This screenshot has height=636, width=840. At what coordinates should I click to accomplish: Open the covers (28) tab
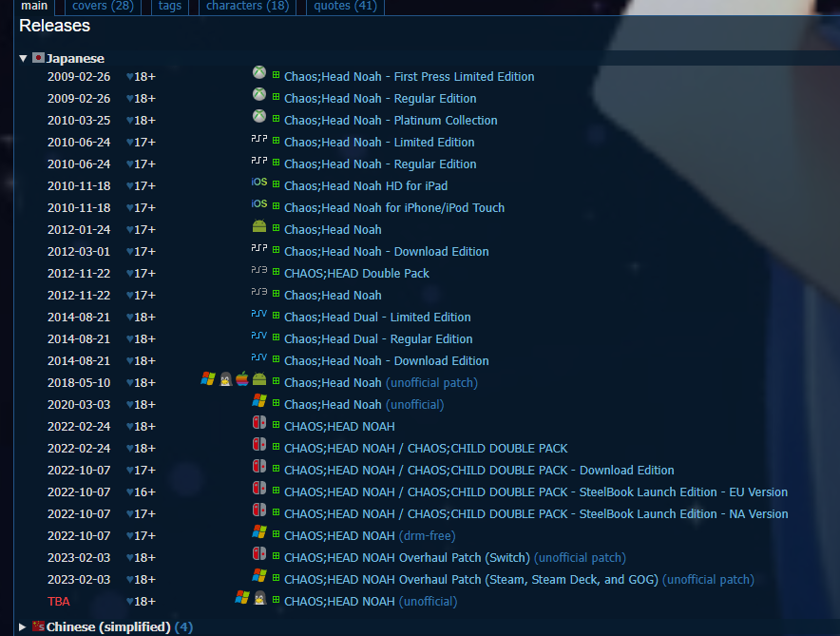tap(103, 6)
